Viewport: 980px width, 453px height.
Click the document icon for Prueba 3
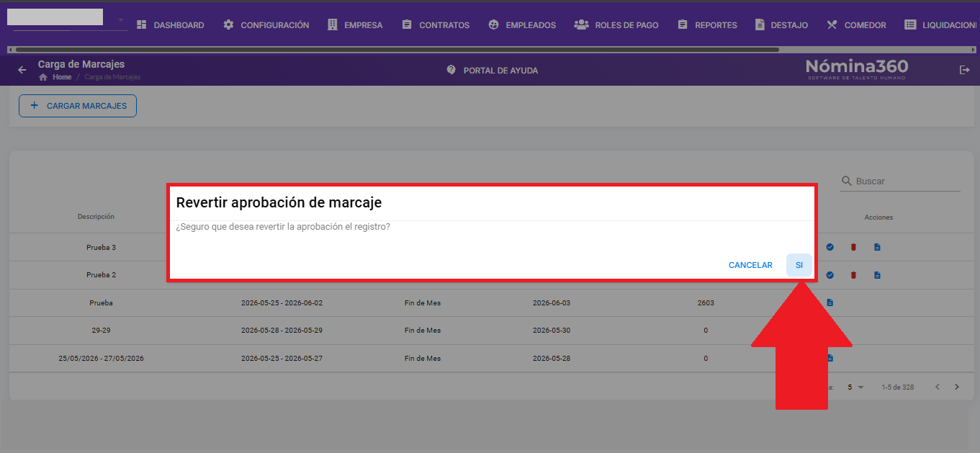877,247
